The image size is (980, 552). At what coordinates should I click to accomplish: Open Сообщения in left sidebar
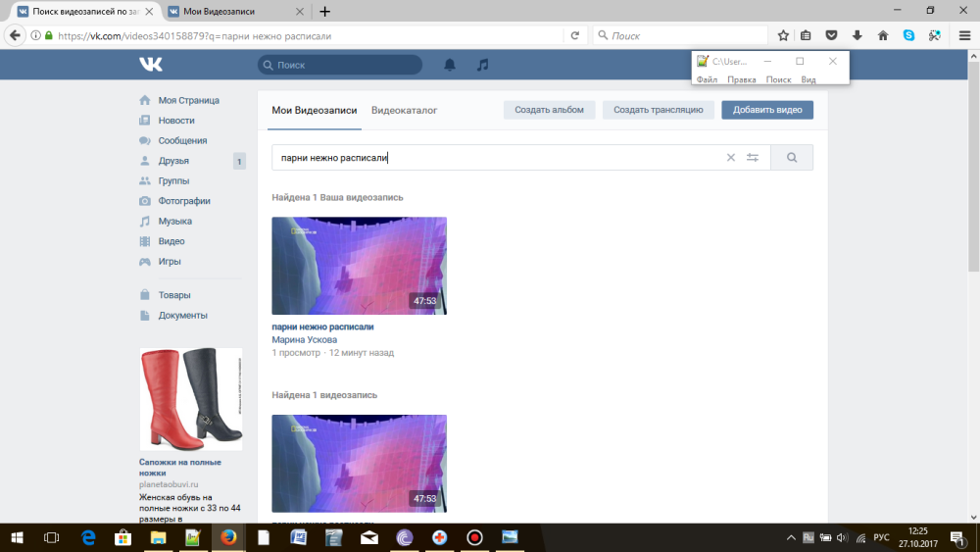[182, 140]
